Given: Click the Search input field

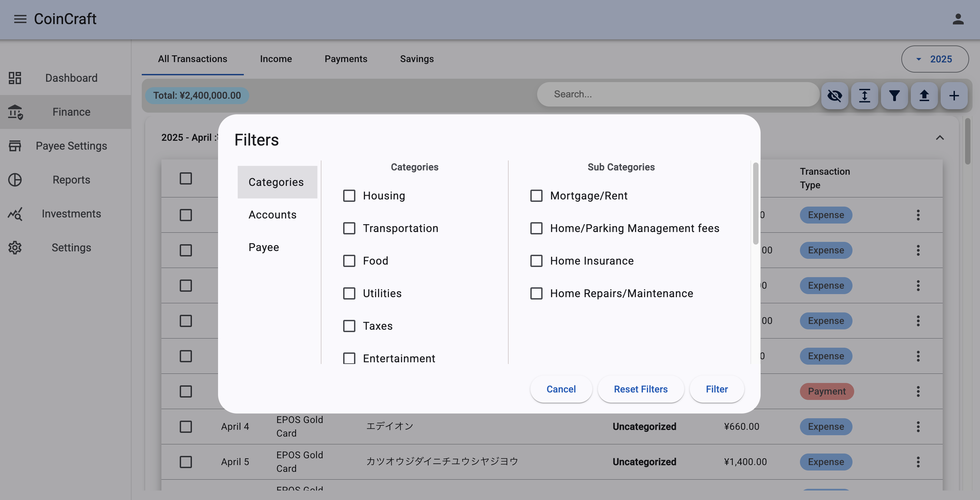Looking at the screenshot, I should [678, 94].
